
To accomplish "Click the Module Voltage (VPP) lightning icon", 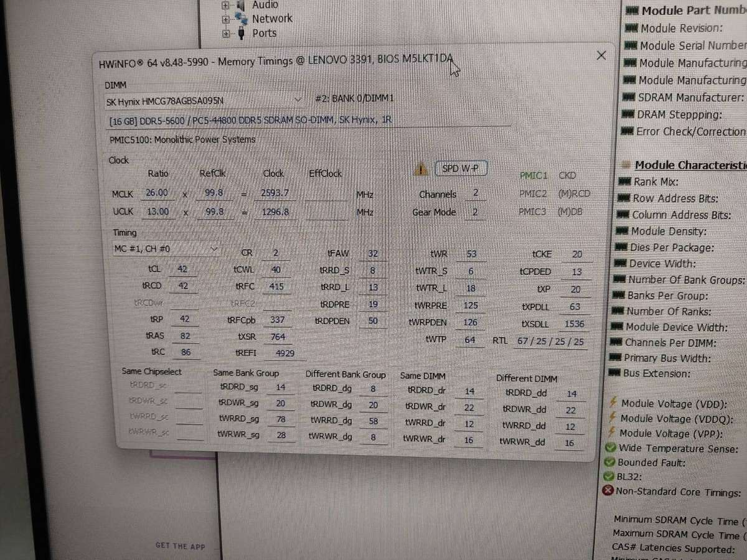I will [x=613, y=433].
